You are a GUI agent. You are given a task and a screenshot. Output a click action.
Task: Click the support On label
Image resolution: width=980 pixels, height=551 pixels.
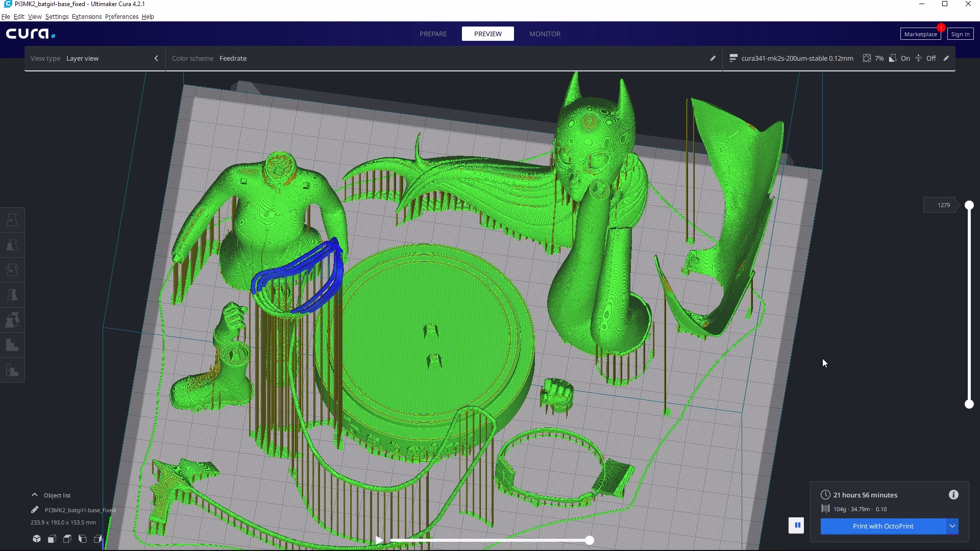click(905, 58)
